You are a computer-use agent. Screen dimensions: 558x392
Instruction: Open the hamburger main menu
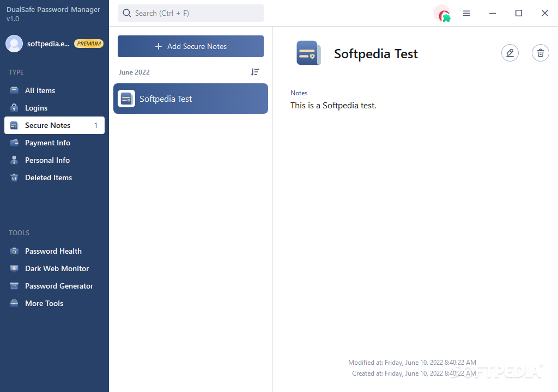pyautogui.click(x=466, y=13)
